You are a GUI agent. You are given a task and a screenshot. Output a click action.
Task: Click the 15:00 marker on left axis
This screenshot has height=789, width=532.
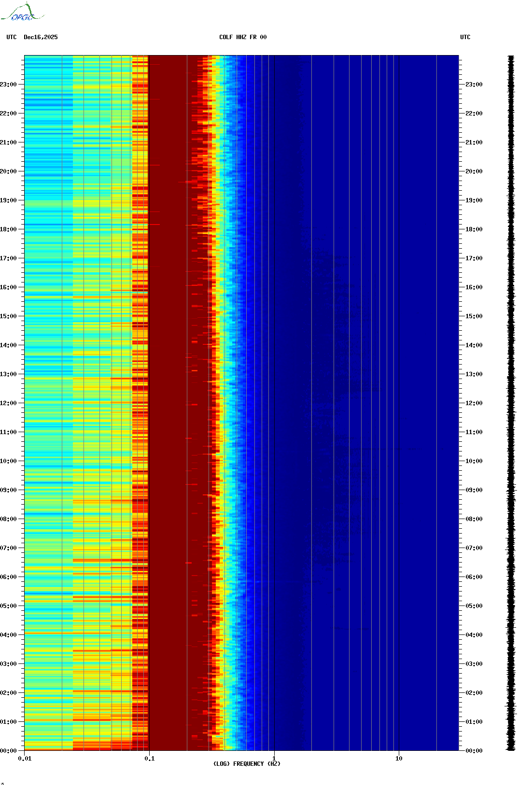pyautogui.click(x=8, y=316)
